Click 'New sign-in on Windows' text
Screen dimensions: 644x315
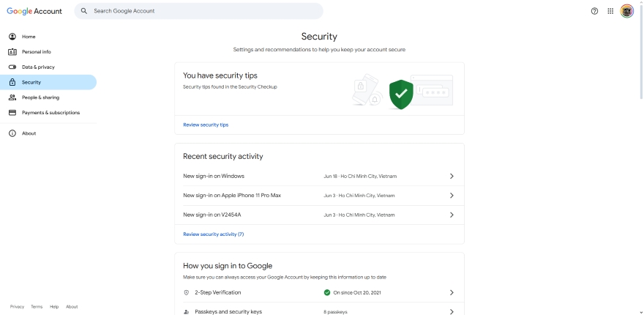pos(214,176)
